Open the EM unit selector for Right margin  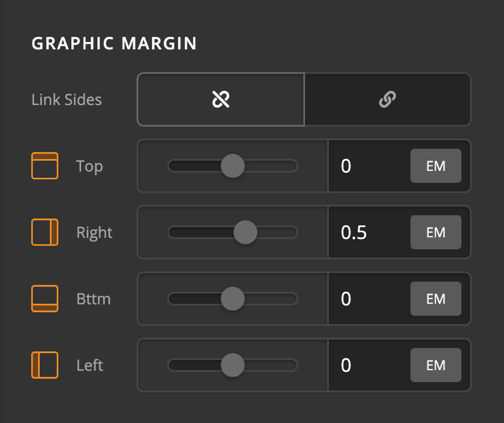coord(436,233)
